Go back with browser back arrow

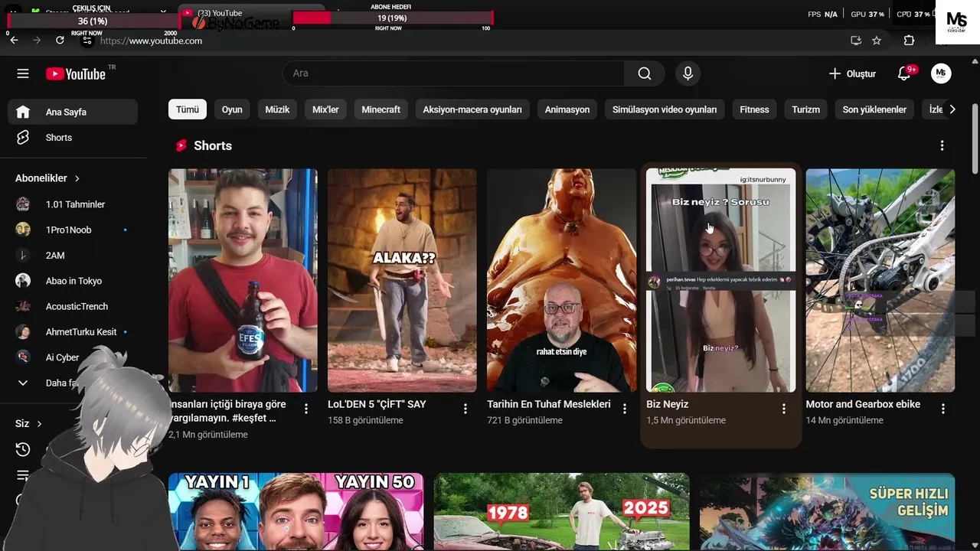tap(14, 41)
